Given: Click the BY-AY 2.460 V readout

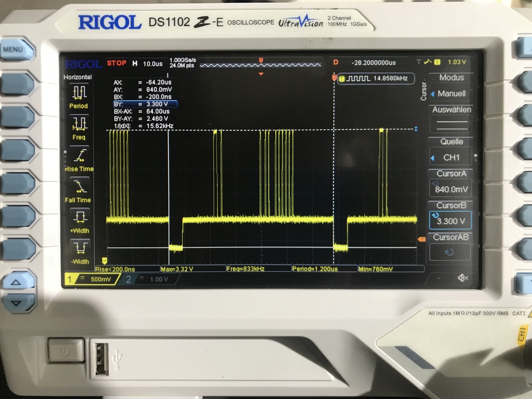Looking at the screenshot, I should click(142, 119).
